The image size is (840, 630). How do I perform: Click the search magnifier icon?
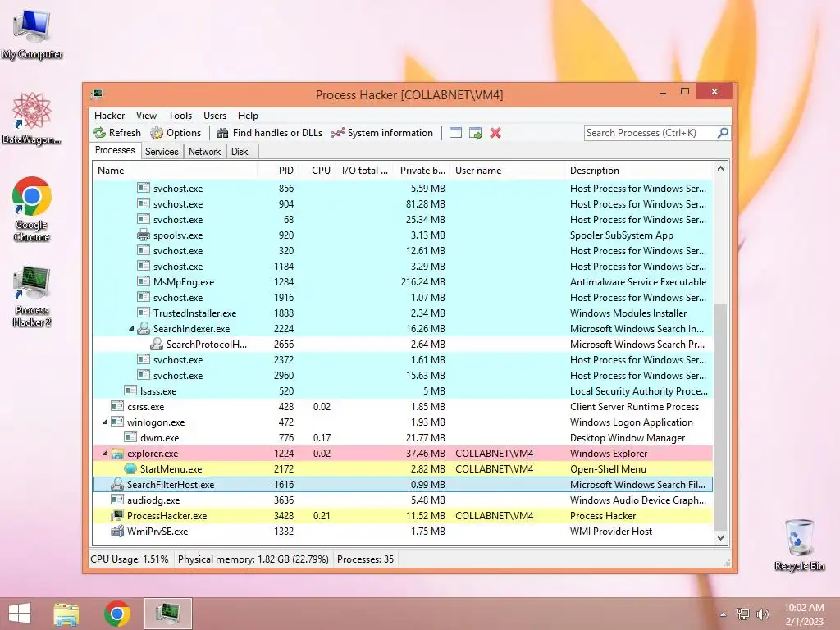tap(723, 132)
